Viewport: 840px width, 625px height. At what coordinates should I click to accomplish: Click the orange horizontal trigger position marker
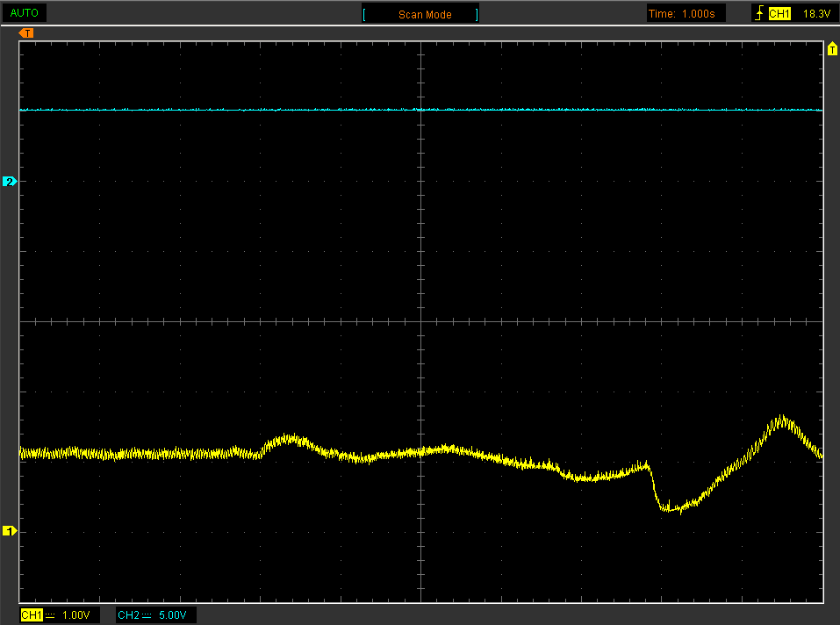(26, 33)
